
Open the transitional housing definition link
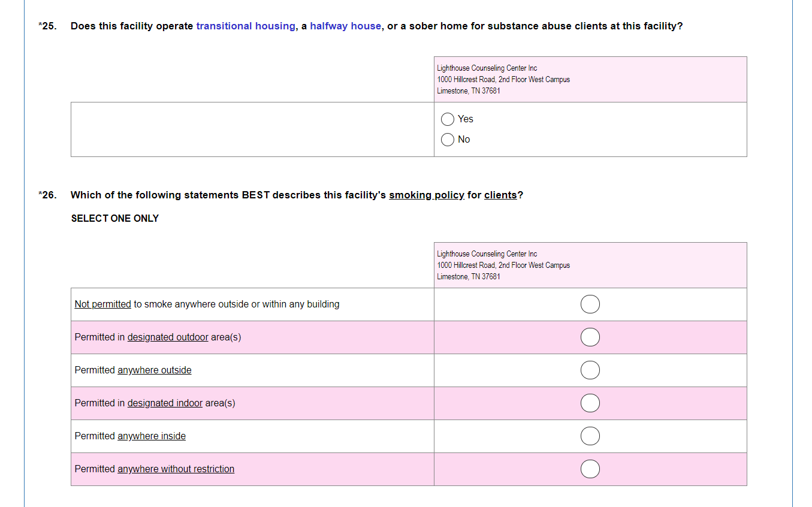(x=246, y=26)
